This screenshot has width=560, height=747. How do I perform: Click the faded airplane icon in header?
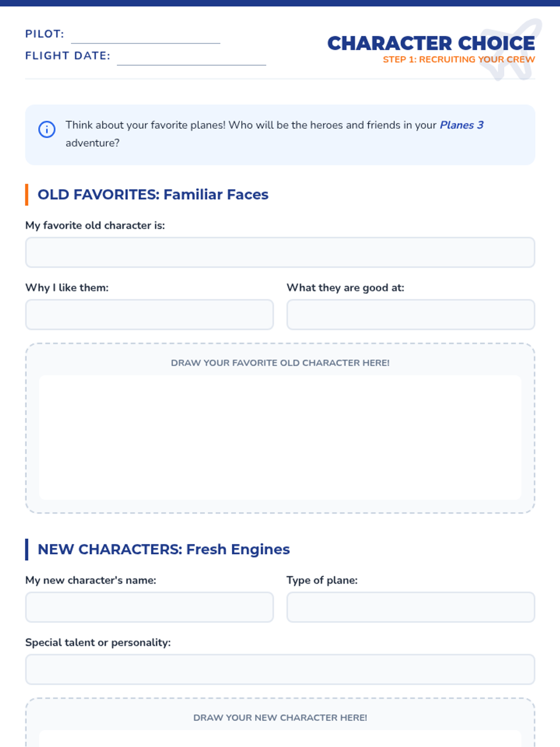511,49
